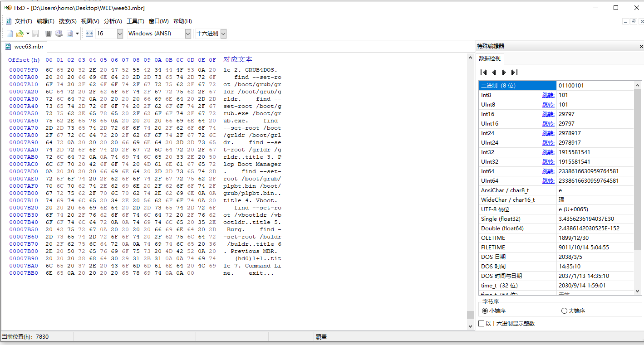Click the hex view vertical scrollbar thumb
This screenshot has height=345, width=644.
point(470,315)
